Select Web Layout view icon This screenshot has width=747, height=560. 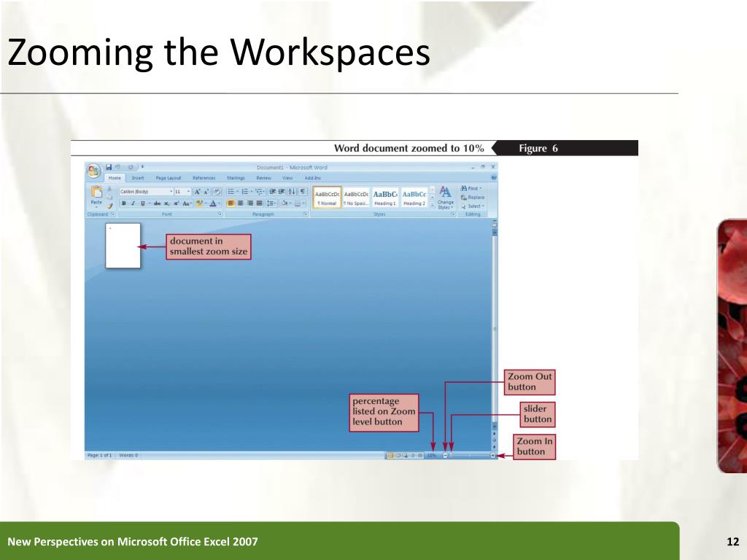click(406, 455)
